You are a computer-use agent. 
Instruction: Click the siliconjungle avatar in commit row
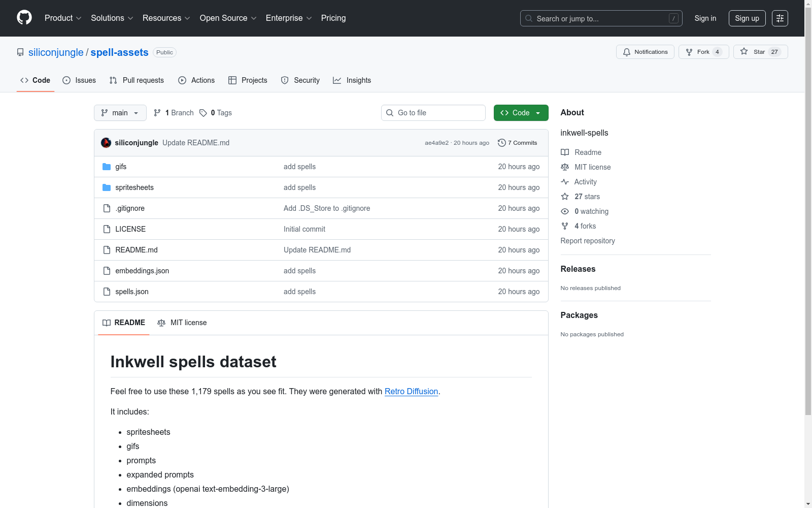point(106,143)
